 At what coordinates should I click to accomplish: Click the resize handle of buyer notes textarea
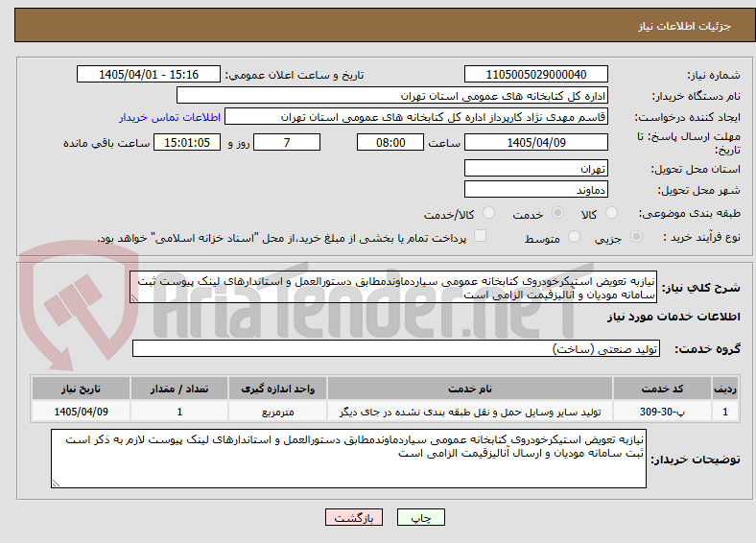pos(56,484)
